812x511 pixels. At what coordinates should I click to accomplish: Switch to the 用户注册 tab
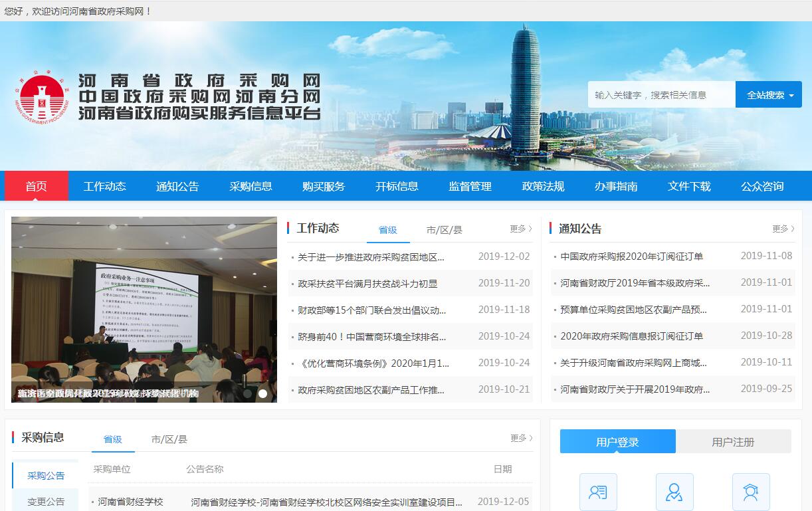(x=733, y=442)
